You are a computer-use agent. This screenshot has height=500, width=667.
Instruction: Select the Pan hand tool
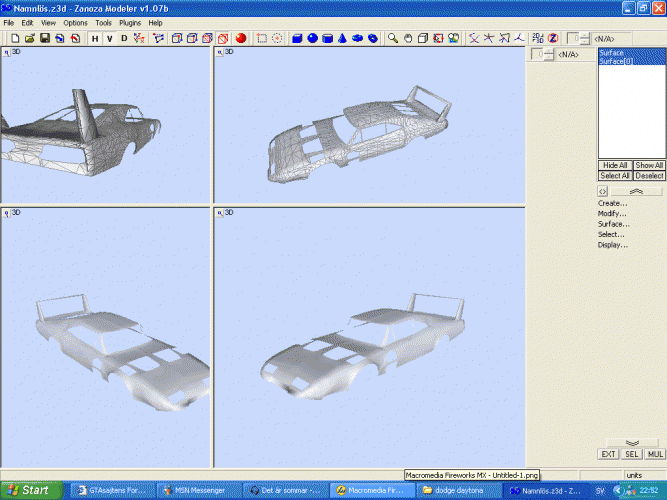tap(408, 38)
